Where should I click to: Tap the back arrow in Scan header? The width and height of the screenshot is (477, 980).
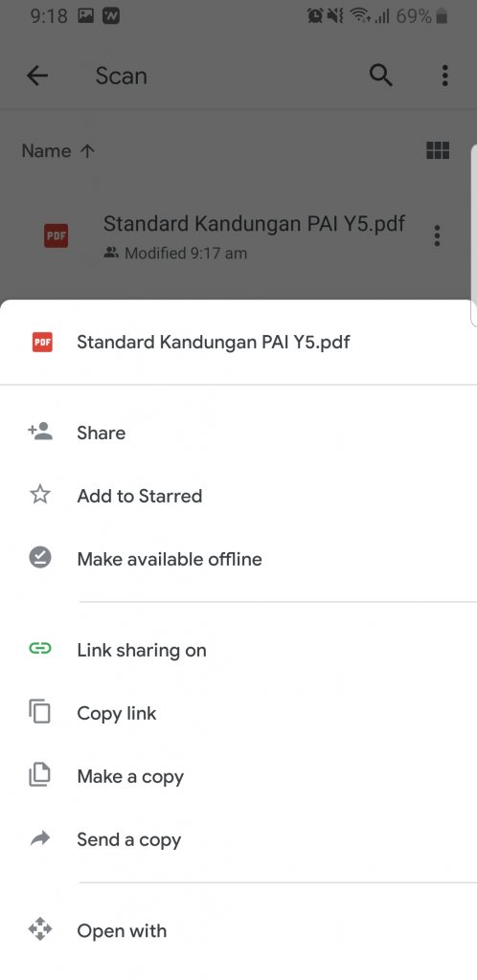click(x=37, y=76)
